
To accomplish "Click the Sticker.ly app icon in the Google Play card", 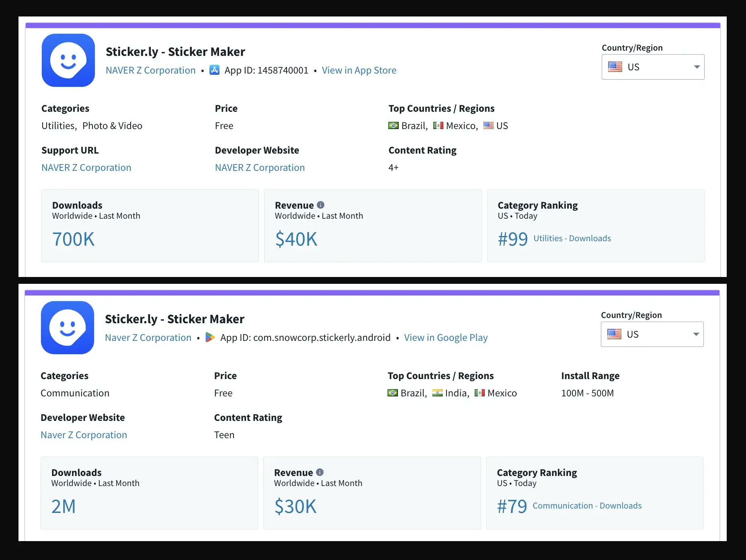I will (x=68, y=328).
